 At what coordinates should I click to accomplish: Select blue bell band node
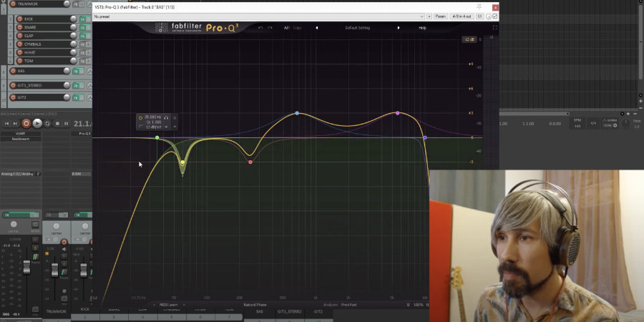297,113
